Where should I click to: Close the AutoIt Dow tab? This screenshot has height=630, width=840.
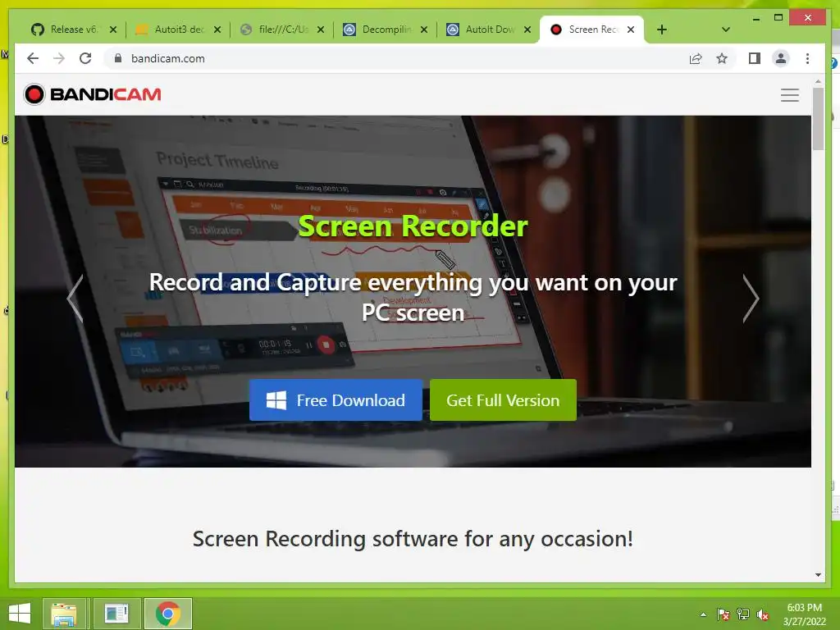pos(527,30)
